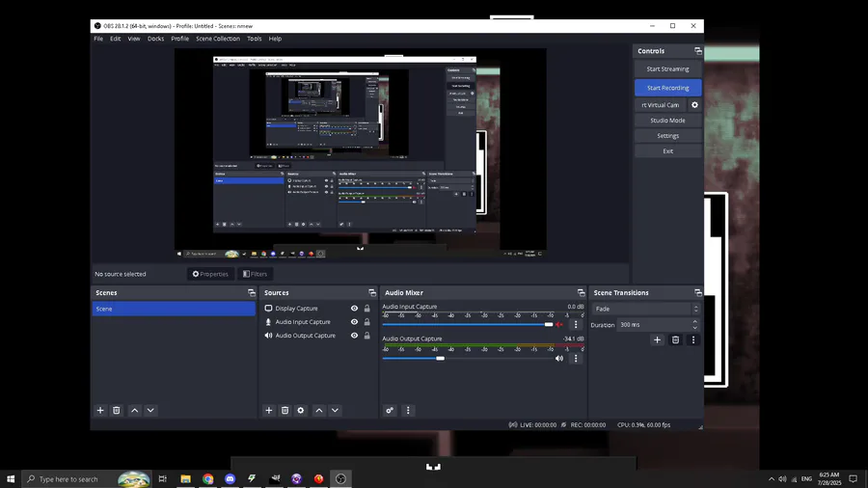Open the Edit menu
This screenshot has height=488, width=868.
point(115,39)
